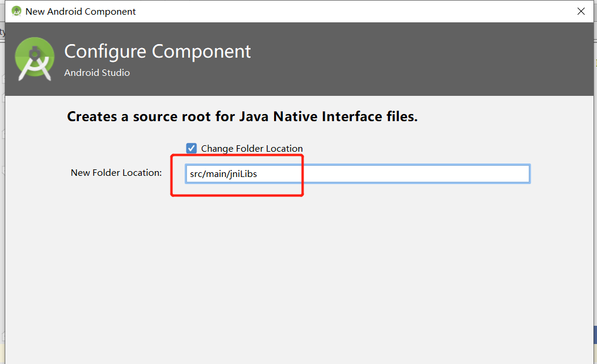The image size is (597, 364).
Task: Click the empty title bar space left of the close button
Action: tap(412, 11)
